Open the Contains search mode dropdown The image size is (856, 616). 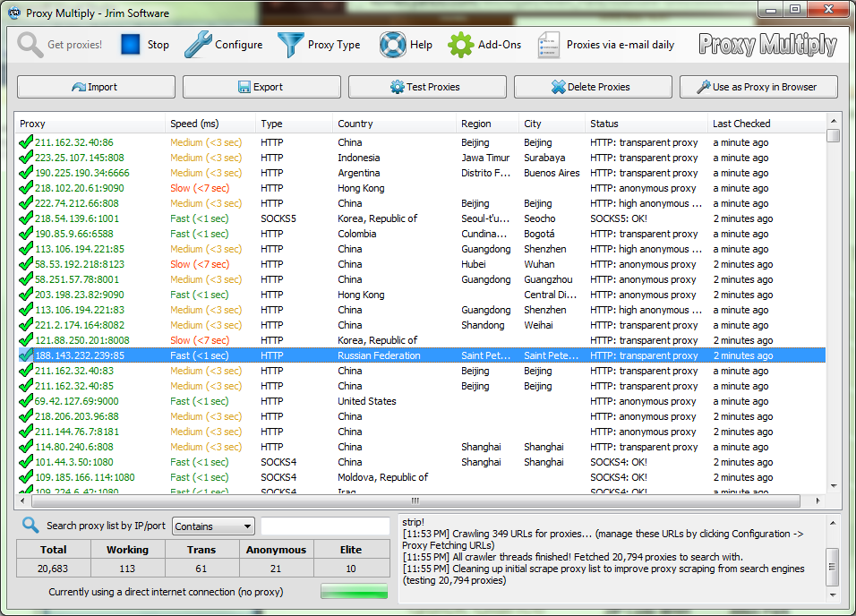point(212,526)
